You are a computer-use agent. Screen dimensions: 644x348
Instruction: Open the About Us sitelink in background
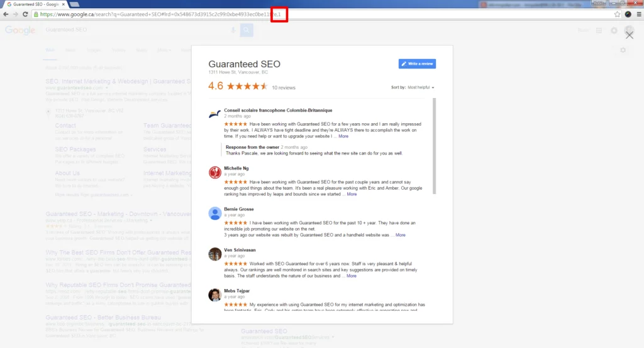(67, 173)
